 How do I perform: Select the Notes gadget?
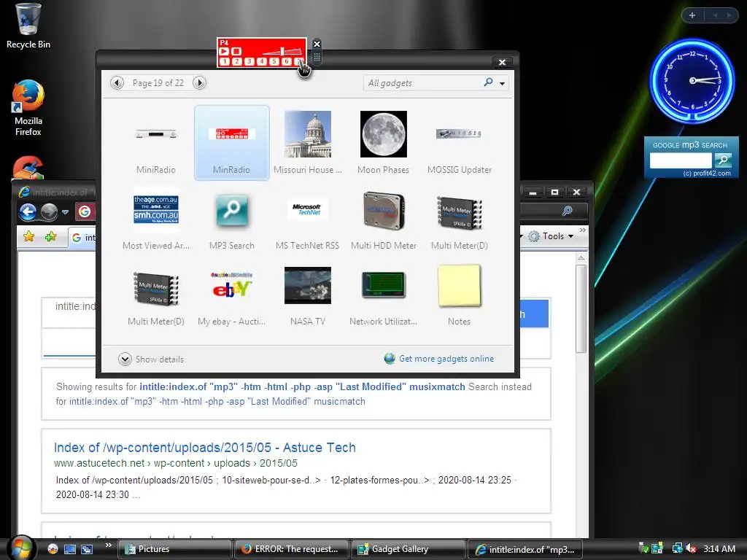460,295
